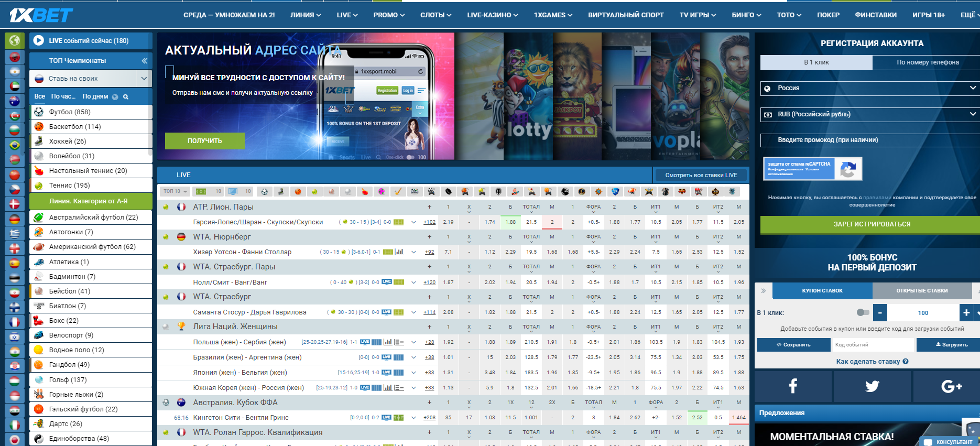Viewport: 980px width, 446px height.
Task: Click the Код событий input field
Action: [x=874, y=345]
